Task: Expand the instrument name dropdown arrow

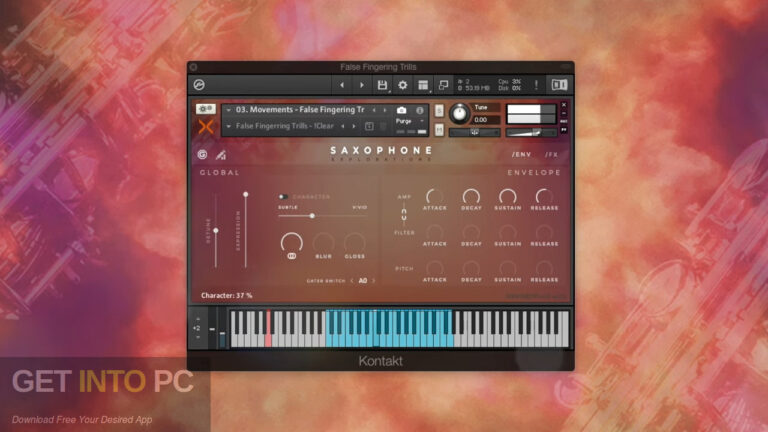Action: coord(228,110)
